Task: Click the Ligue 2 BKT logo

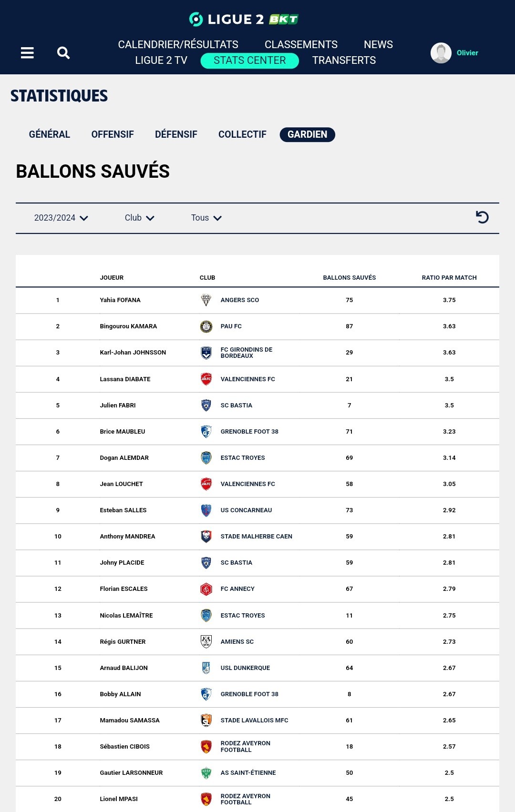Action: 244,19
